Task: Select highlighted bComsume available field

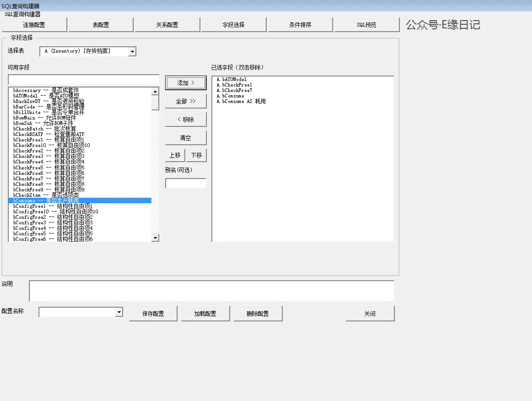Action: click(x=80, y=200)
